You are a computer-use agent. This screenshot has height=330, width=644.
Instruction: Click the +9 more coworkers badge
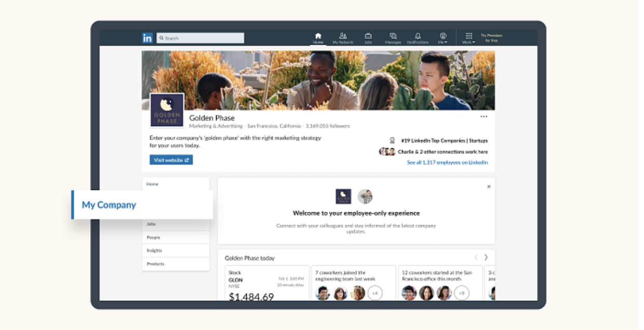[462, 293]
